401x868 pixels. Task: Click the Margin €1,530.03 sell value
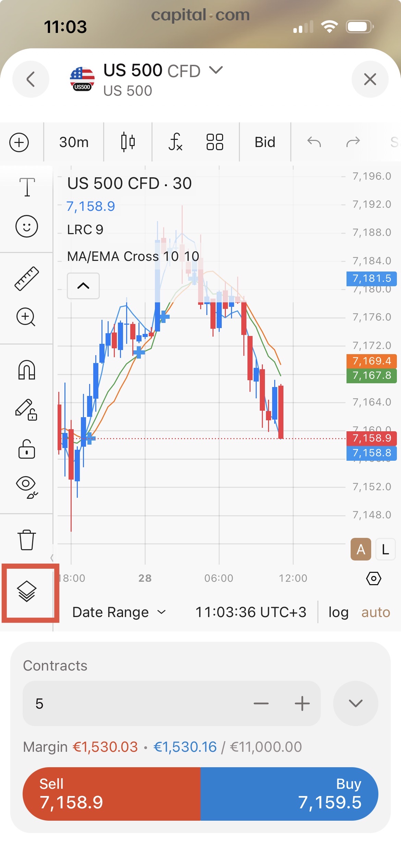tap(105, 747)
